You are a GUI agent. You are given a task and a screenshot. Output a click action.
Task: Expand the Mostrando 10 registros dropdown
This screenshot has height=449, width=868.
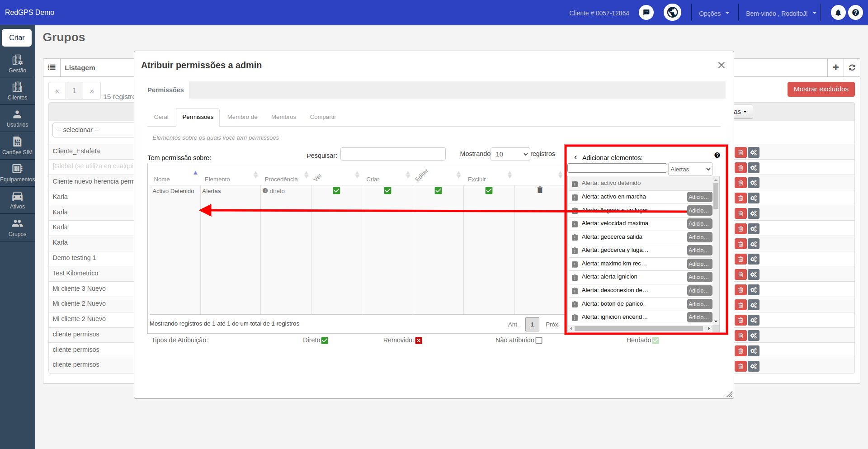coord(510,154)
